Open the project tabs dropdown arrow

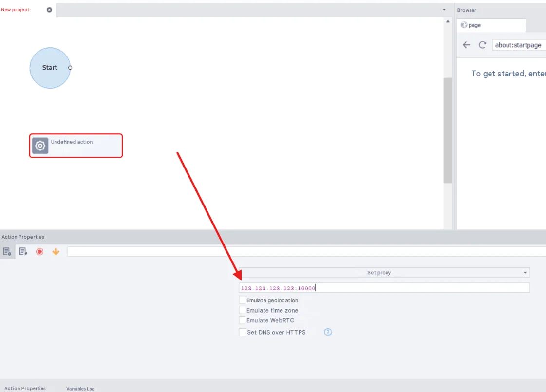(444, 10)
